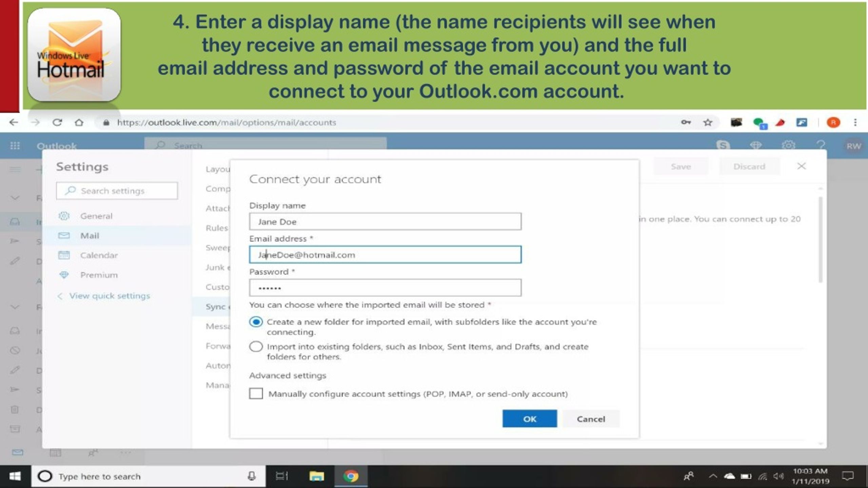Click the Search settings box
This screenshot has width=868, height=488.
point(117,191)
